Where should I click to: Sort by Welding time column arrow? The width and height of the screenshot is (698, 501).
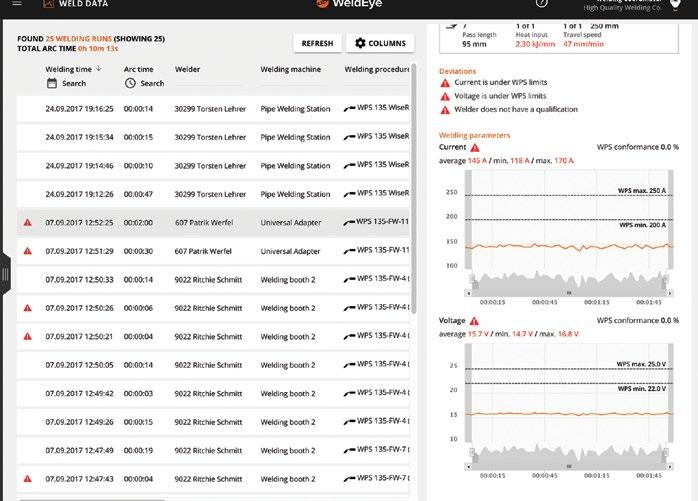click(99, 69)
